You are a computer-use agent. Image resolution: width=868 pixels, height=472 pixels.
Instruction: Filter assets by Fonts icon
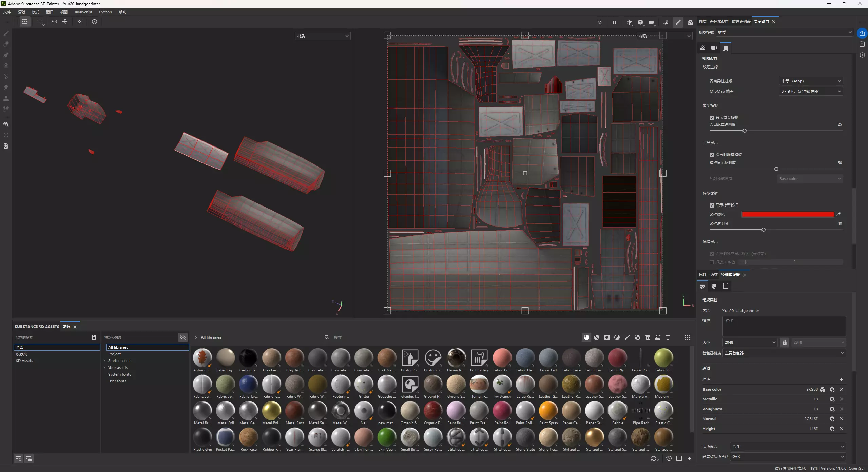[668, 337]
